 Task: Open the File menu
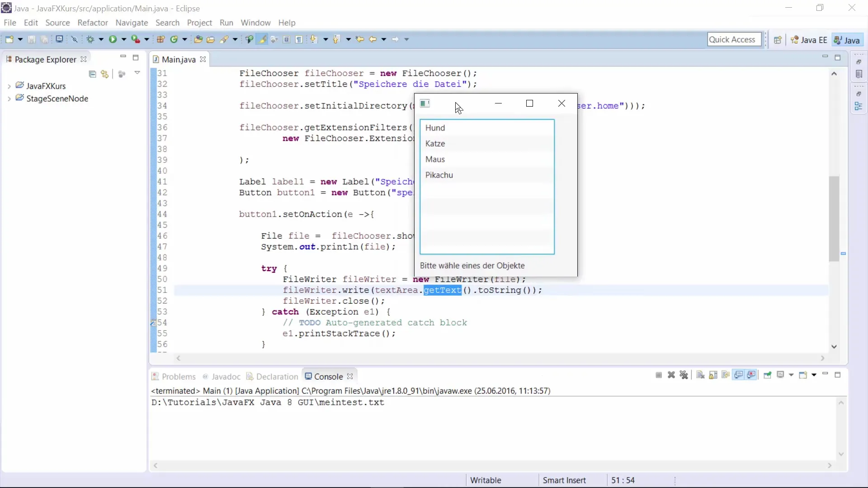pyautogui.click(x=10, y=23)
